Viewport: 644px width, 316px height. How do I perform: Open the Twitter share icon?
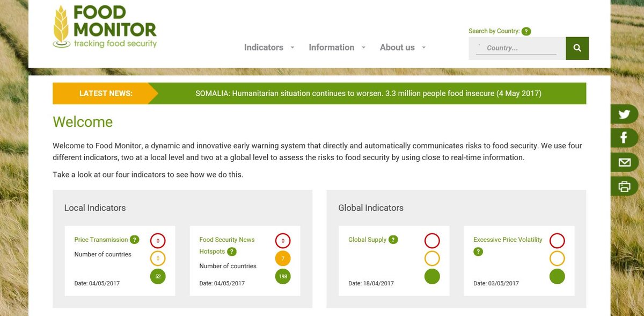(x=624, y=114)
